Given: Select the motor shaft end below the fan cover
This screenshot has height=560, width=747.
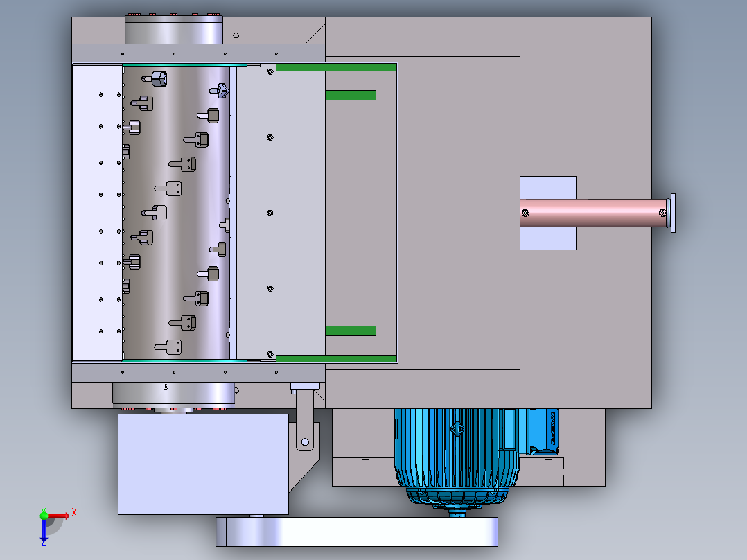Looking at the screenshot, I should coord(457,514).
